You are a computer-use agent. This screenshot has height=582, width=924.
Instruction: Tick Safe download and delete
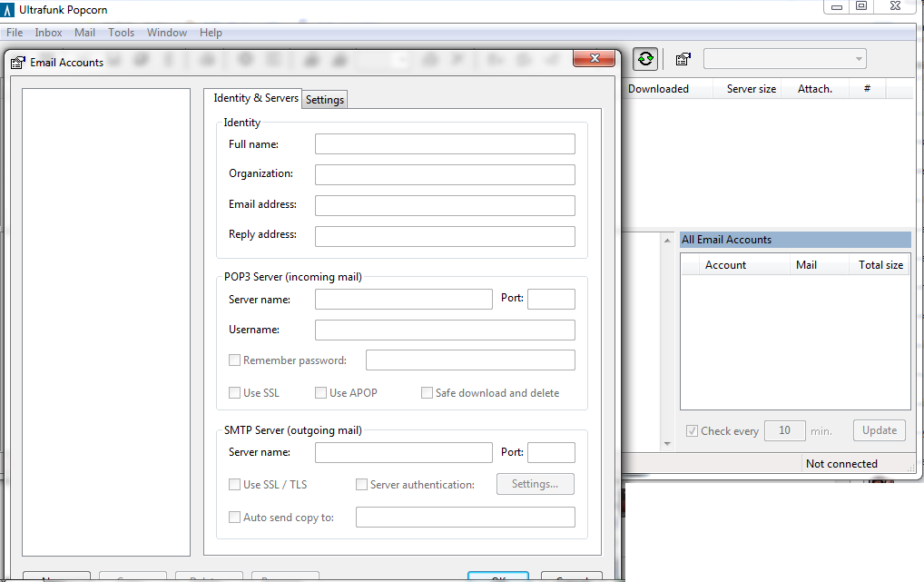click(x=427, y=393)
